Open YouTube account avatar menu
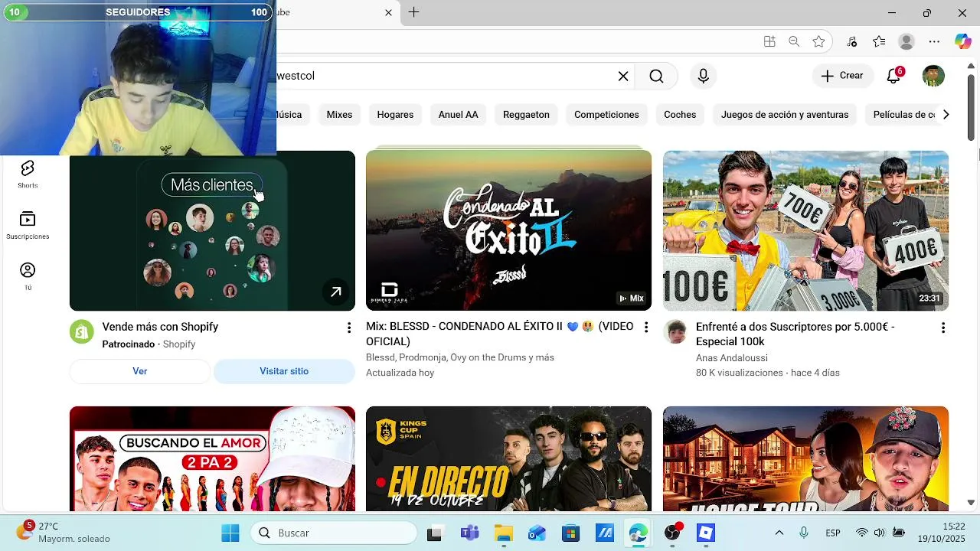Viewport: 980px width, 551px height. [933, 76]
